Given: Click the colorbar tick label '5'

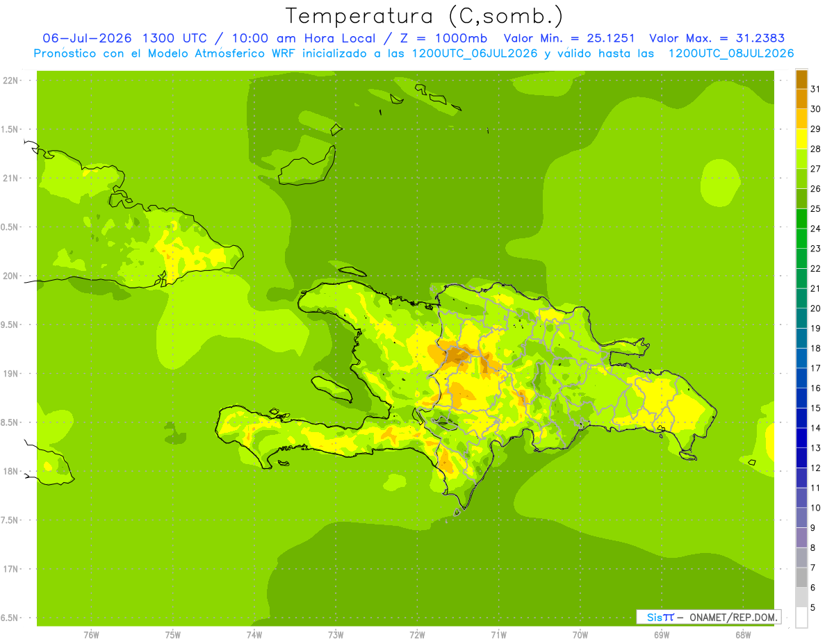Looking at the screenshot, I should click(x=813, y=607).
